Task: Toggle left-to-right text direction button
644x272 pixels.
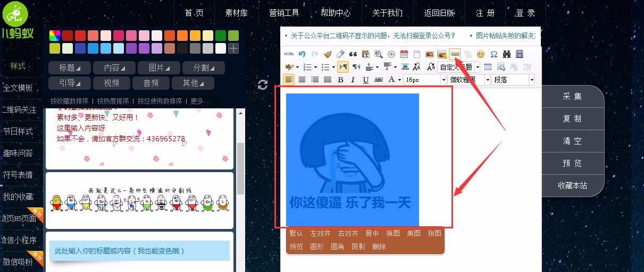Action: pyautogui.click(x=343, y=67)
